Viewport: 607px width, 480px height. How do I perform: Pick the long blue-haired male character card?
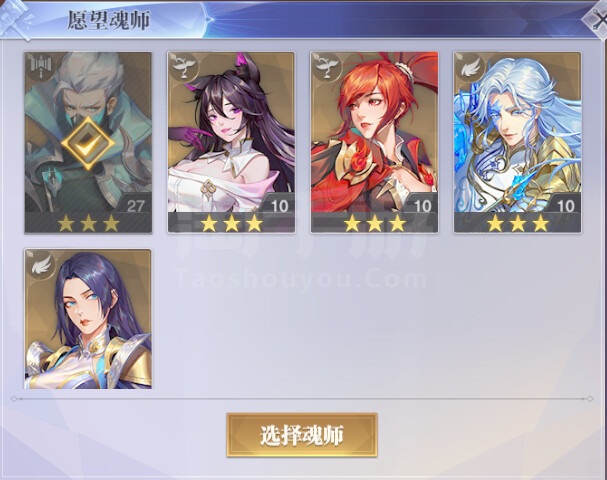(518, 142)
